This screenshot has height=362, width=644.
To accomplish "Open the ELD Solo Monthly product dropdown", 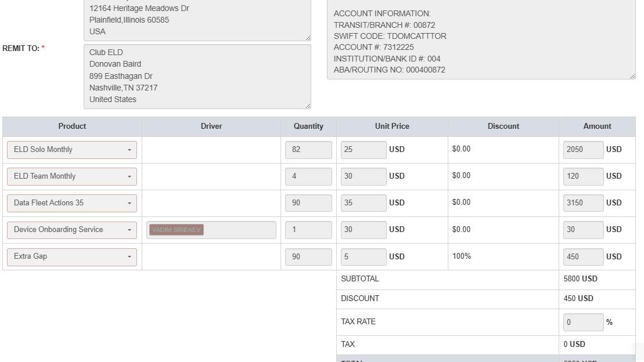I will [x=72, y=150].
